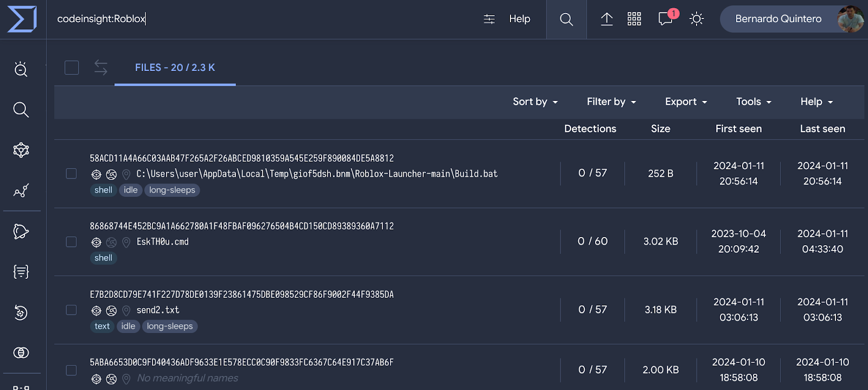
Task: Open the Export dropdown
Action: (x=686, y=102)
